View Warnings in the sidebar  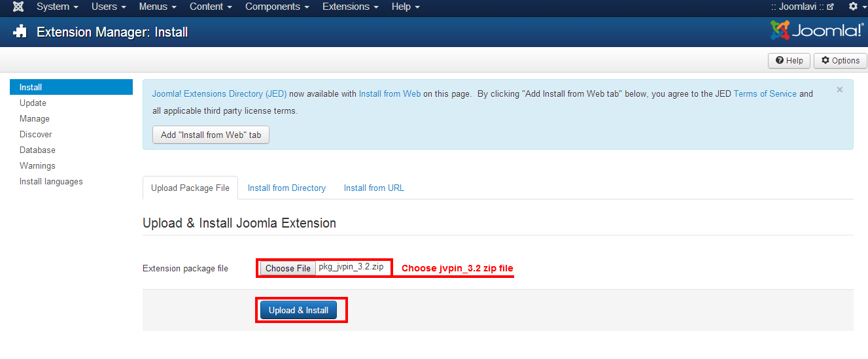coord(37,165)
